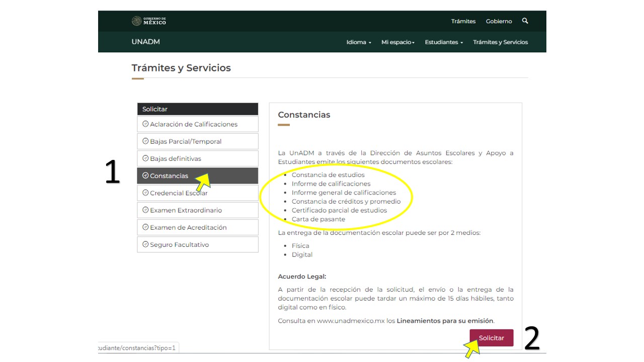Click 'Constancia de estudios' list item
This screenshot has height=362, width=644.
pyautogui.click(x=328, y=175)
